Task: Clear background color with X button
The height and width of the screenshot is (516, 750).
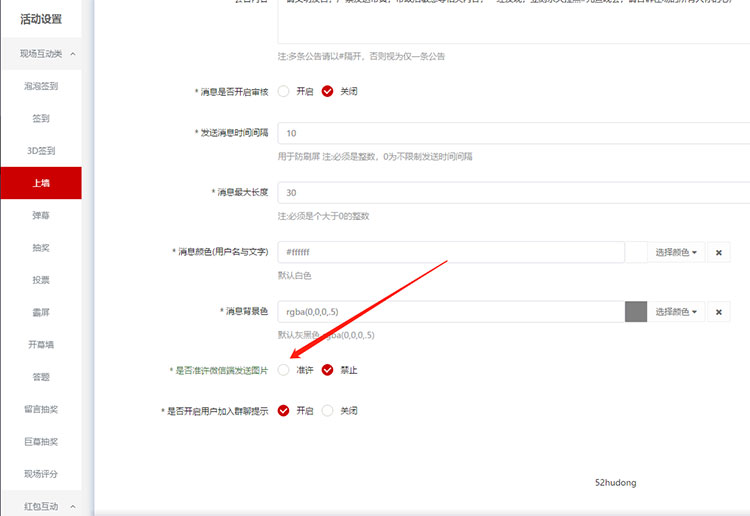Action: pyautogui.click(x=718, y=312)
